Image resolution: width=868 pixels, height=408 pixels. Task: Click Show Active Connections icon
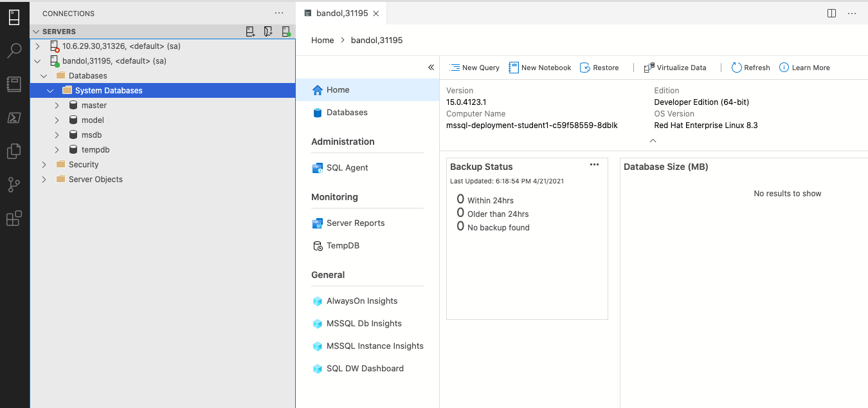[x=285, y=32]
